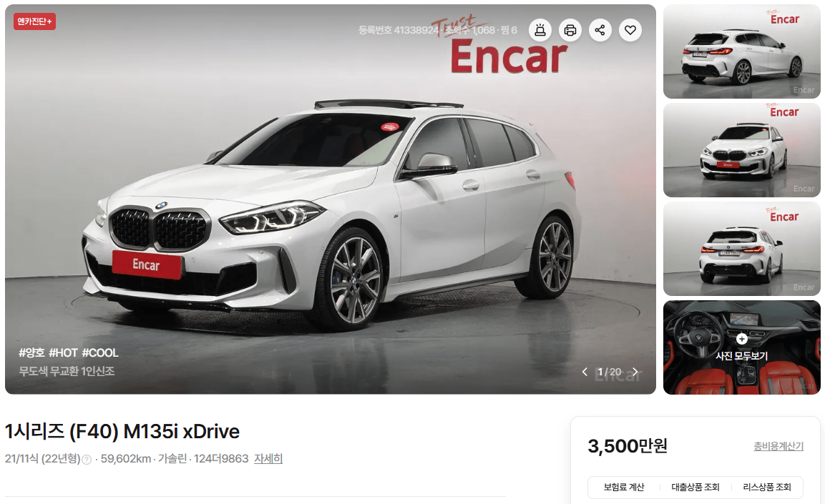This screenshot has width=825, height=504.
Task: Print the listing using printer icon
Action: (570, 30)
